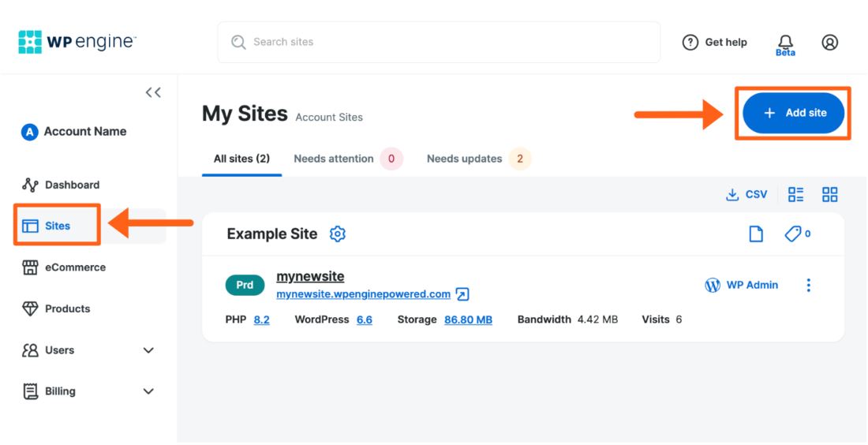Expand the Users chevron
Screen dimensions: 868x445
click(x=148, y=350)
